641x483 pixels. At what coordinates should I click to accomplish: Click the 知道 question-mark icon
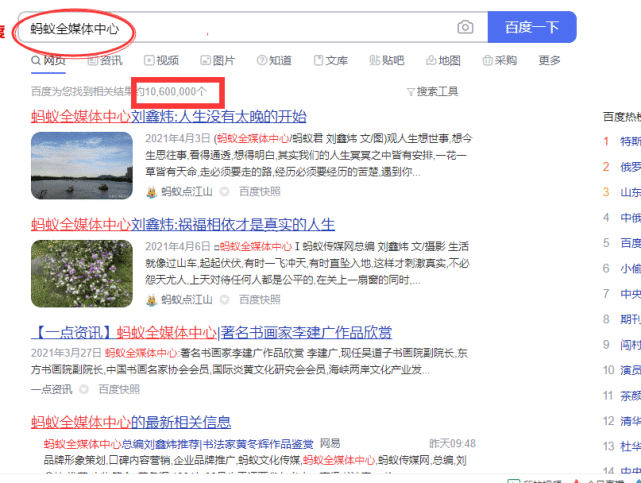click(x=262, y=60)
